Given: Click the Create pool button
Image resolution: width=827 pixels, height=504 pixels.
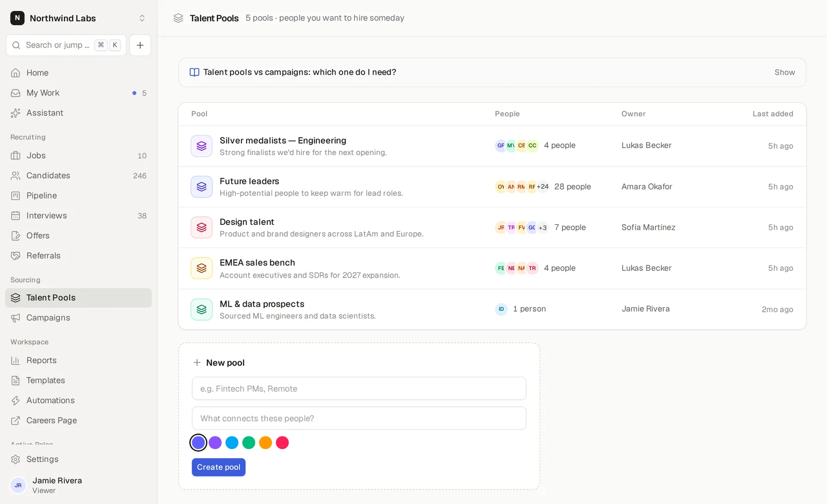Looking at the screenshot, I should click(219, 467).
